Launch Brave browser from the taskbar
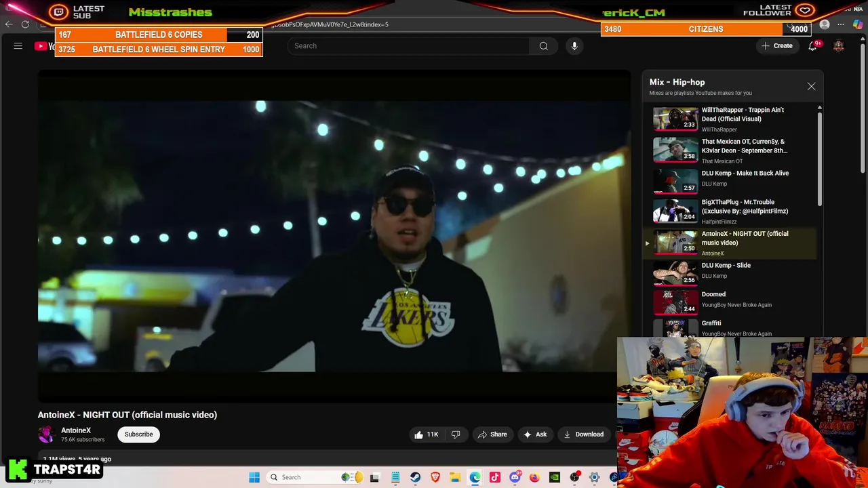Viewport: 868px width, 488px height. (x=435, y=477)
